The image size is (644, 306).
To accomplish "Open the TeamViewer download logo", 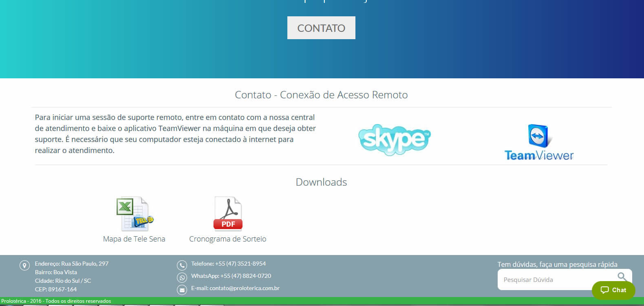I will click(539, 142).
